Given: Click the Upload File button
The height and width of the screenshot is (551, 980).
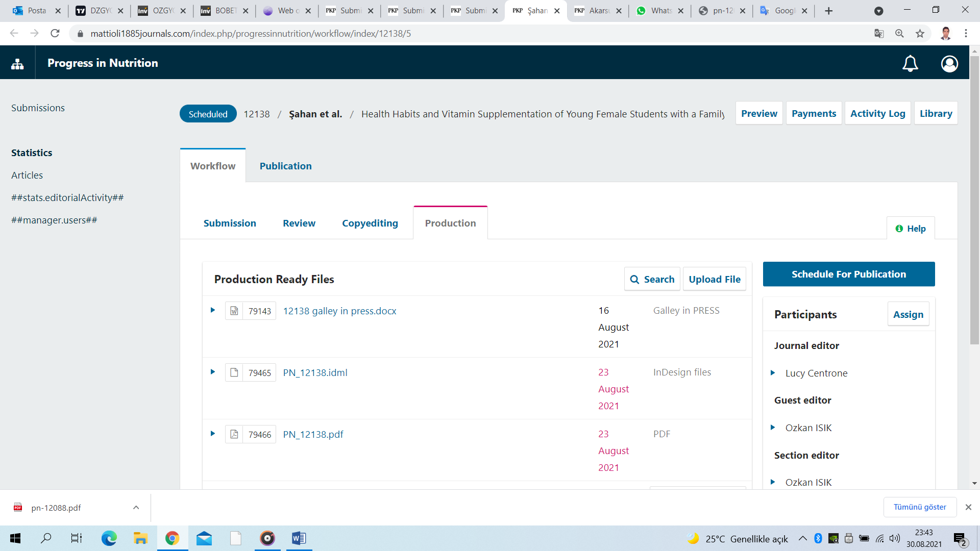Looking at the screenshot, I should click(714, 279).
